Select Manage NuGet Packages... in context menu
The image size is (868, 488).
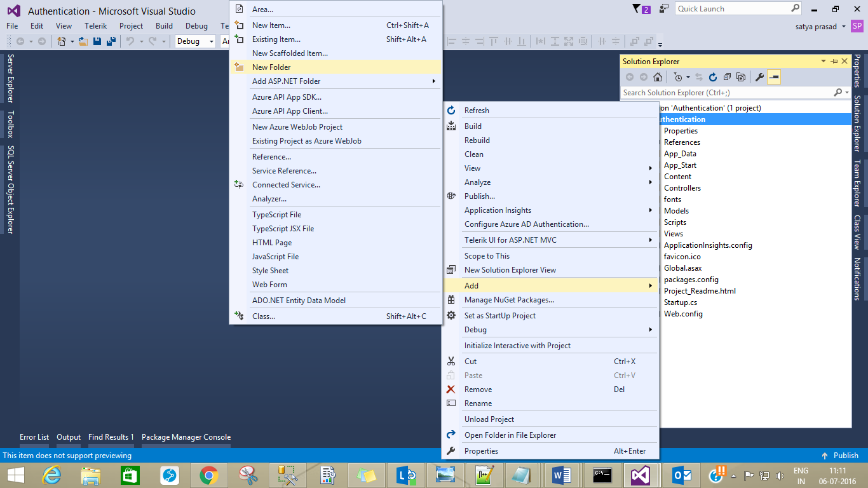(x=550, y=300)
